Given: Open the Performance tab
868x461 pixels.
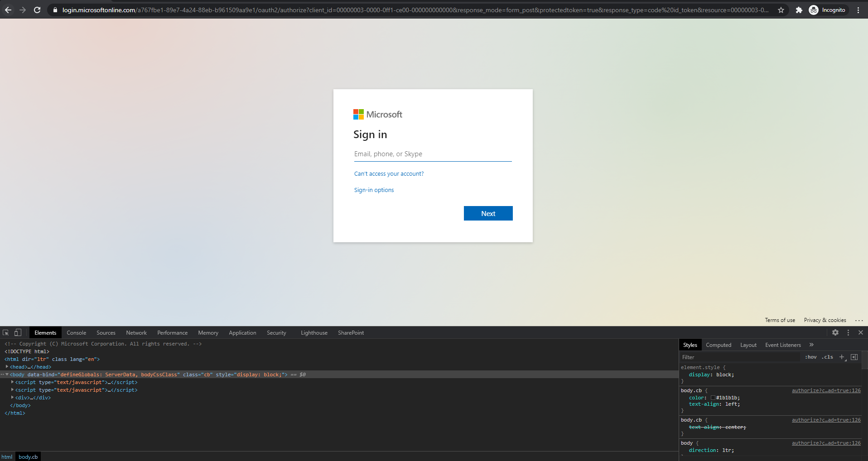Looking at the screenshot, I should [172, 332].
